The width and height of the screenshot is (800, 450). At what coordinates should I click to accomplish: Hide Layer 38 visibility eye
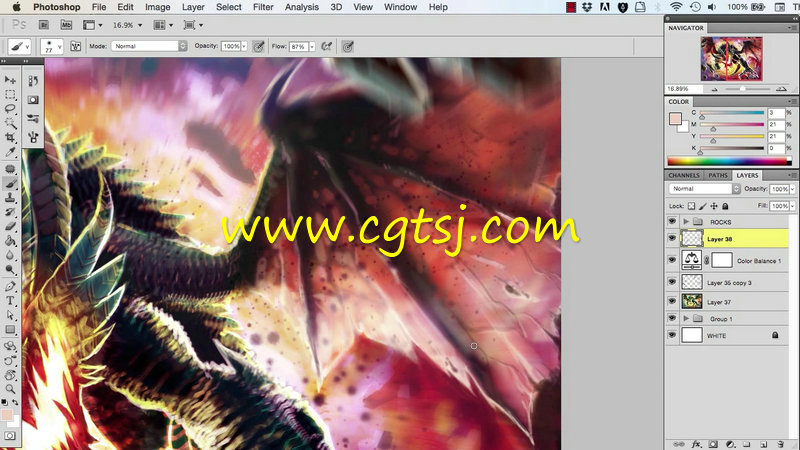672,238
